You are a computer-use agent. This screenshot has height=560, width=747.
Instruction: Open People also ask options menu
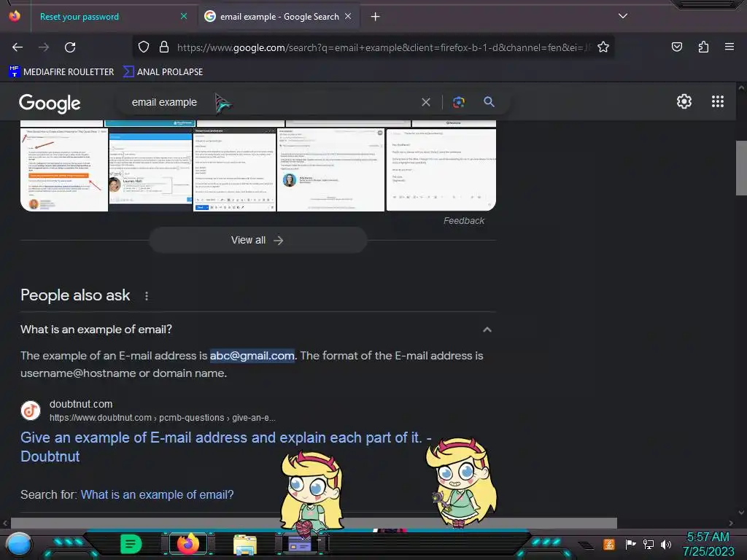147,296
